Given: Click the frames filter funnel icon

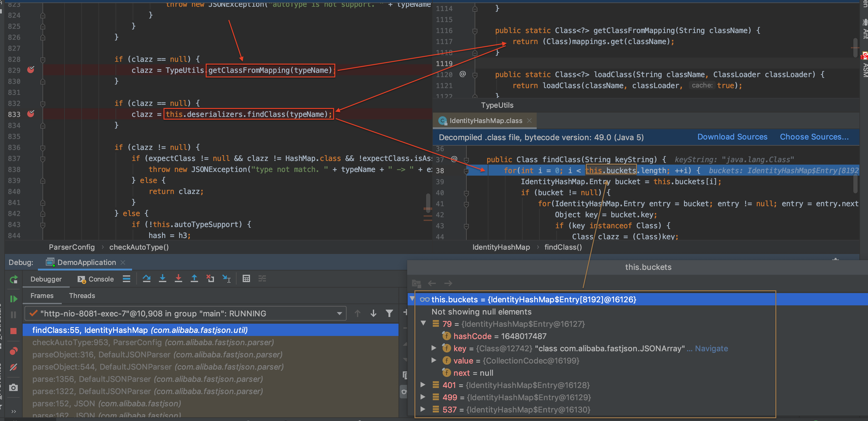Looking at the screenshot, I should point(389,314).
